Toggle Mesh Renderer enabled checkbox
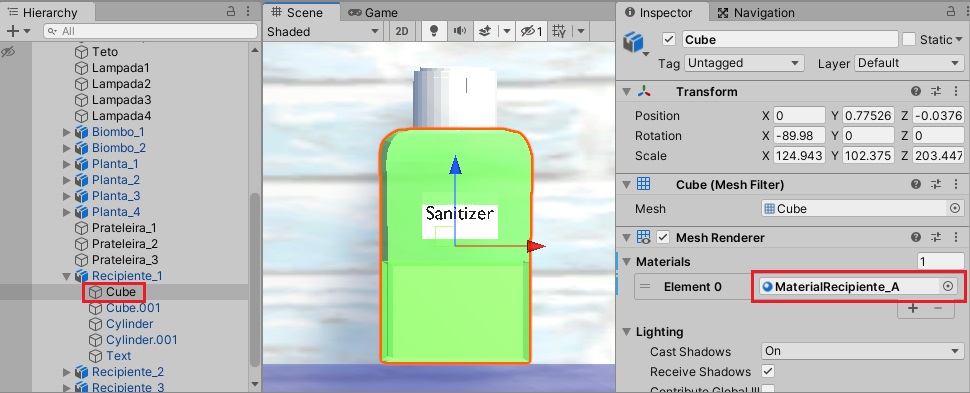This screenshot has width=970, height=393. (663, 238)
